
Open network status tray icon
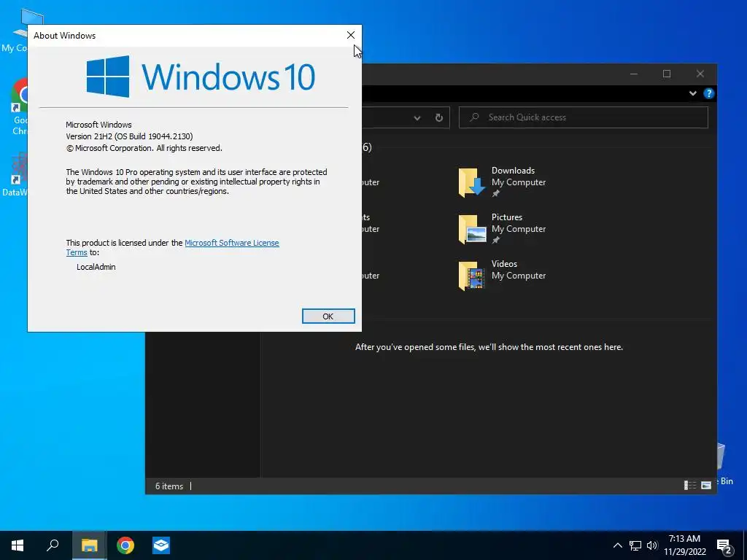[x=635, y=545]
